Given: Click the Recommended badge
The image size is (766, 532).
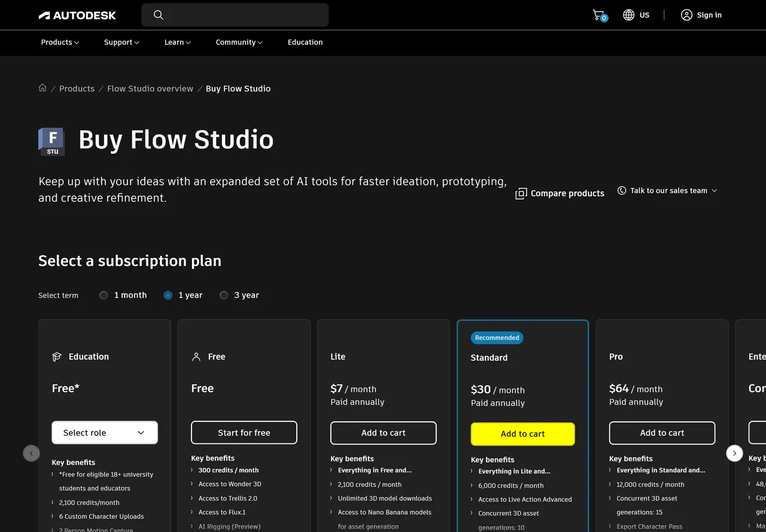Looking at the screenshot, I should (x=497, y=338).
